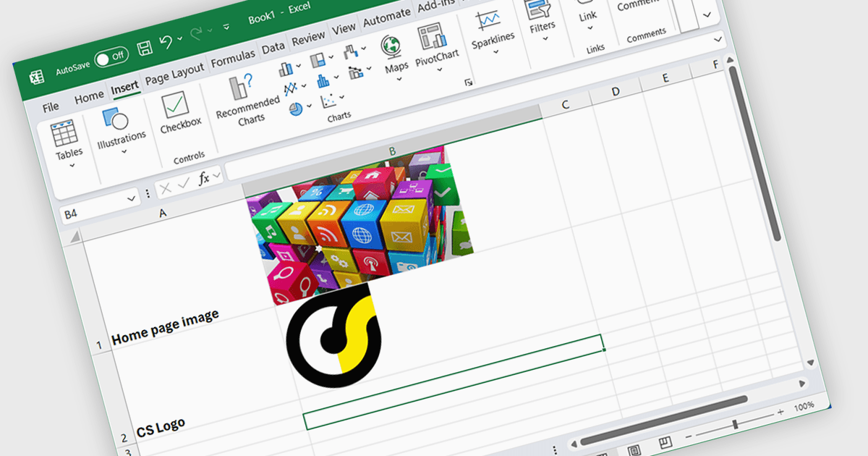Image resolution: width=868 pixels, height=456 pixels.
Task: Select the colorful app cubes image
Action: [x=360, y=224]
